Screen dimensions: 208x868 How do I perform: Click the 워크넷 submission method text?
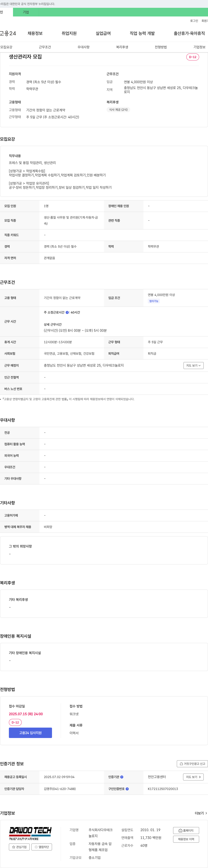coord(74,714)
